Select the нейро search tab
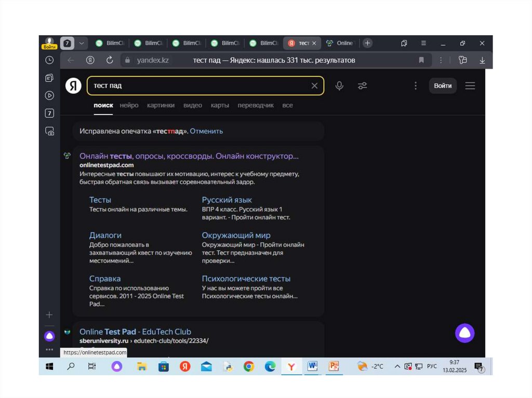Screen dimensions: 532x398 click(129, 105)
